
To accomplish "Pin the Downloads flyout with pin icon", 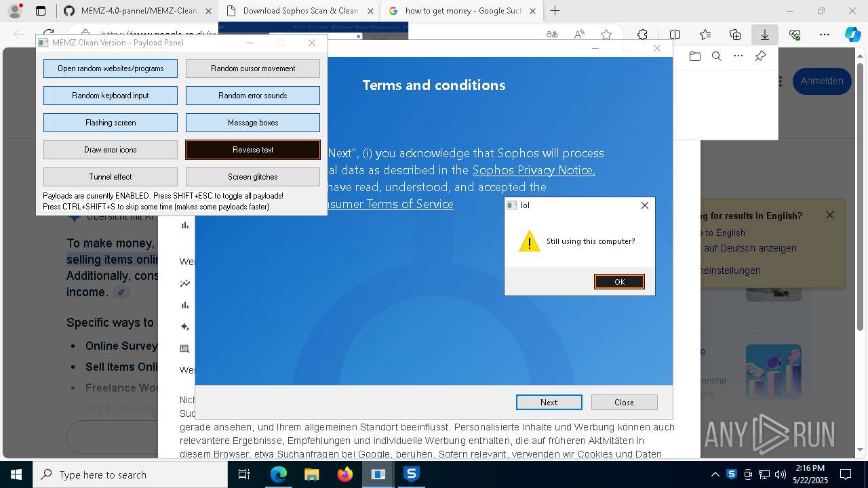I will pos(760,56).
